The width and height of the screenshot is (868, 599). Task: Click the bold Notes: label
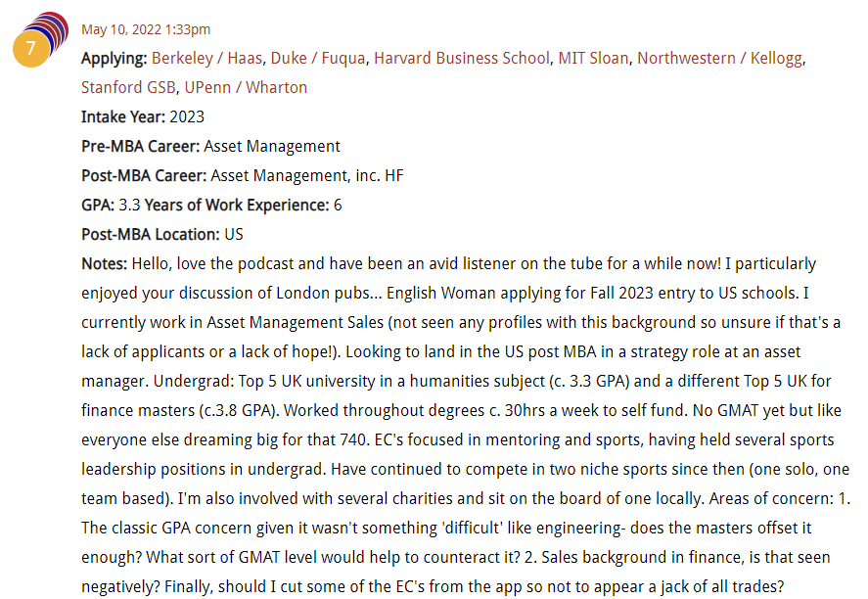pyautogui.click(x=105, y=264)
